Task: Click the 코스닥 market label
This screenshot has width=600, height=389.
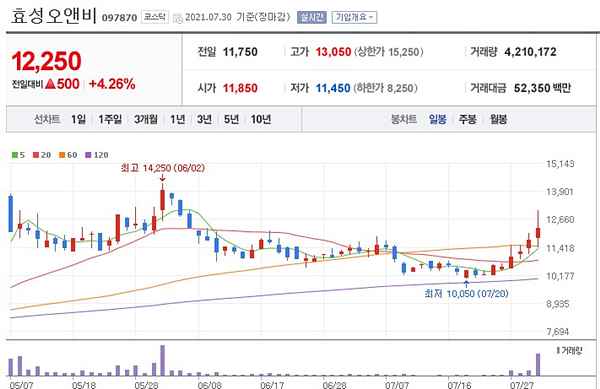Action: (155, 17)
